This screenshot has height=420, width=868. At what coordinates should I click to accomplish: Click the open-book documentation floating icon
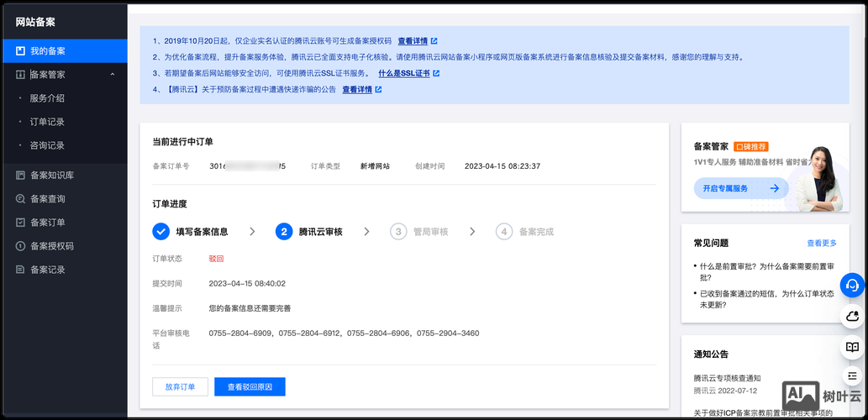(x=853, y=348)
